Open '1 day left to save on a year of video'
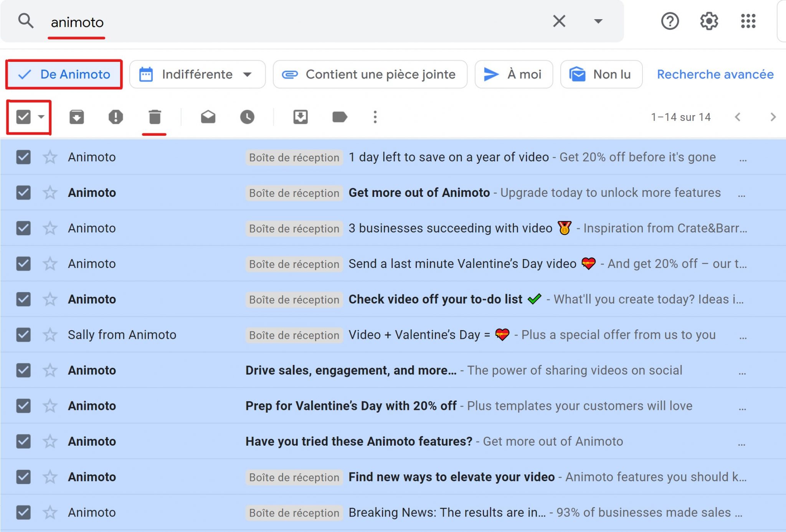 click(x=449, y=157)
